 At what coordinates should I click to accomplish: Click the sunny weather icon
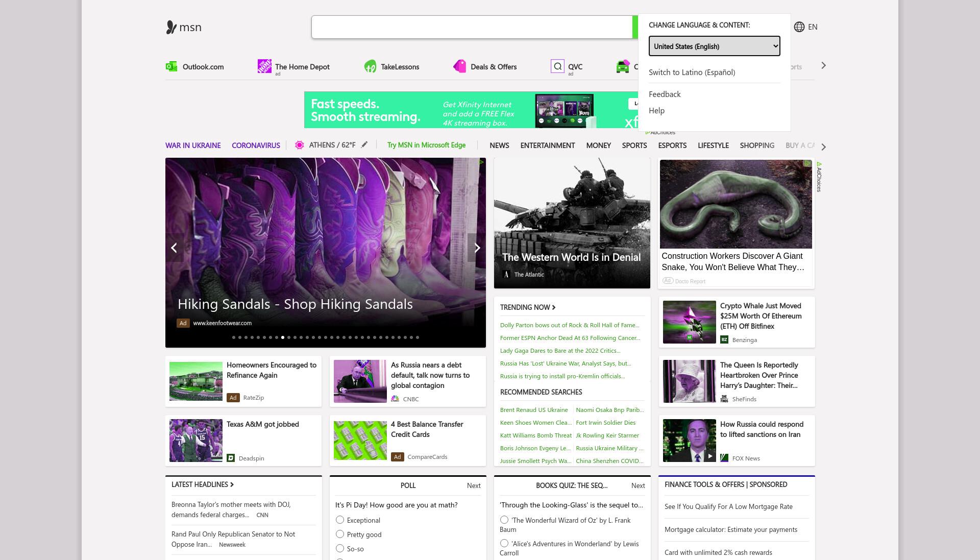click(300, 145)
